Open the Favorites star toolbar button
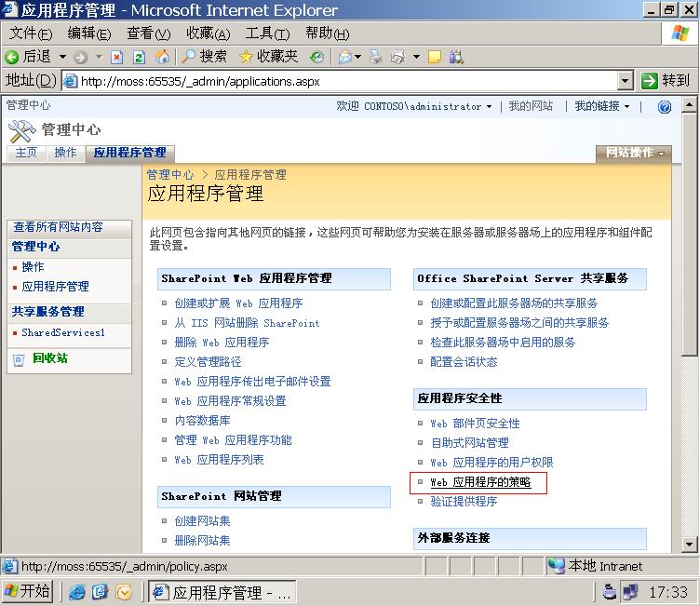The image size is (700, 606). click(268, 57)
